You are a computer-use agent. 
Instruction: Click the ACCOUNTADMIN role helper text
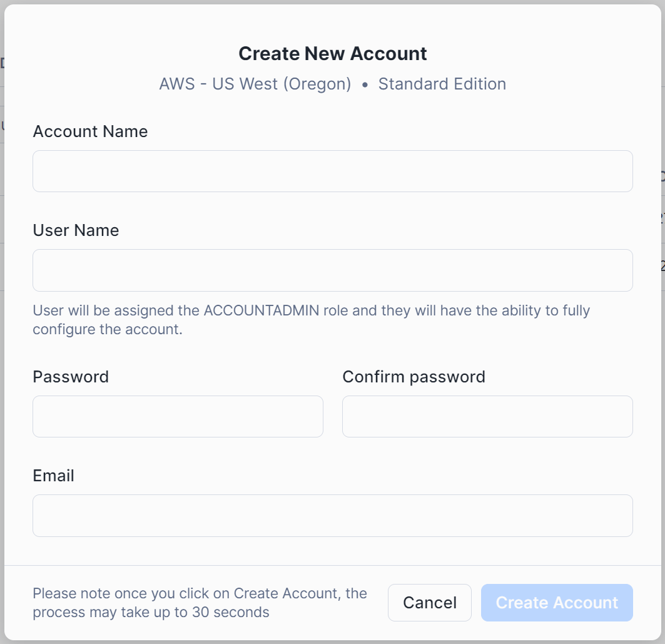tap(311, 319)
